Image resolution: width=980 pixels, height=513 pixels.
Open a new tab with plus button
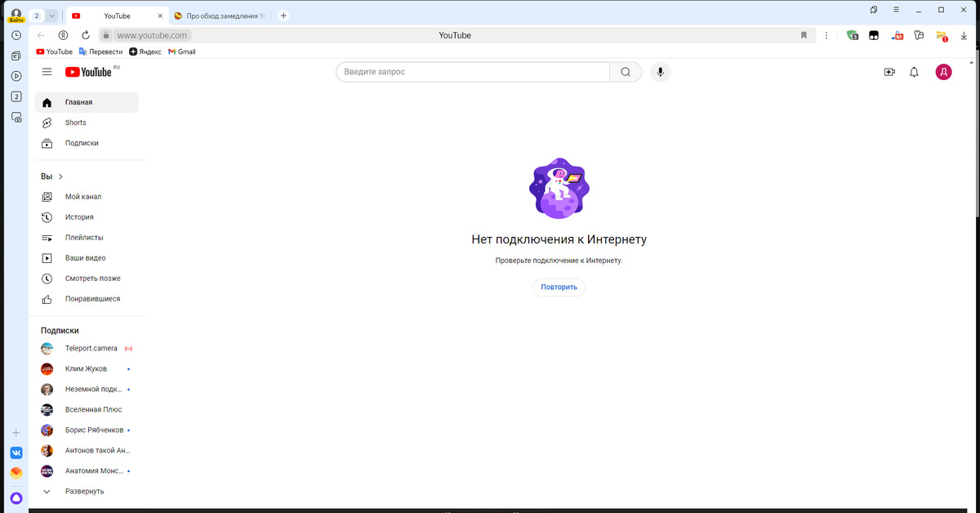click(283, 16)
